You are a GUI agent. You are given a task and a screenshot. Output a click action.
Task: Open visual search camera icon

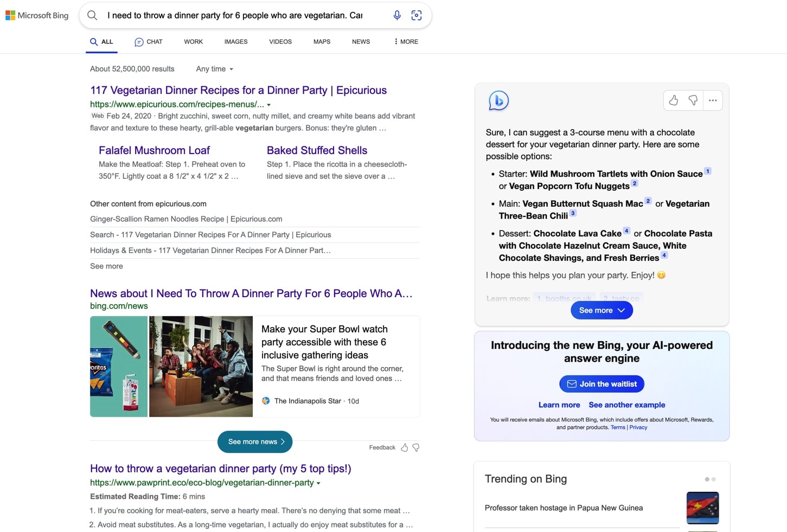[417, 15]
